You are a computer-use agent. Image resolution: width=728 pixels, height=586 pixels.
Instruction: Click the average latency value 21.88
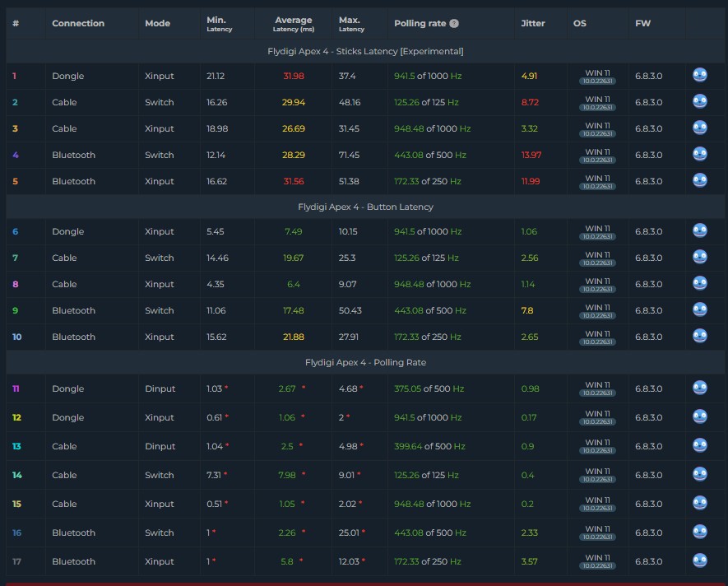294,337
